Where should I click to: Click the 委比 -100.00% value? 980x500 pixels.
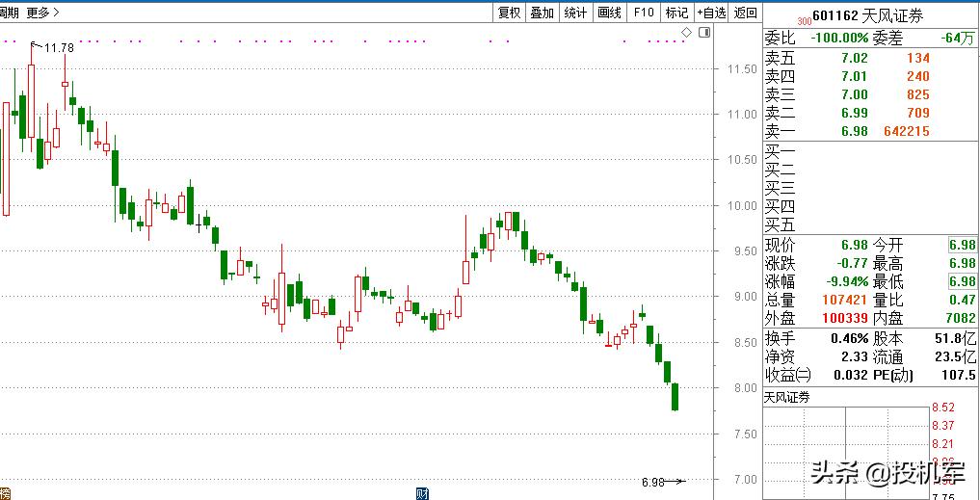[x=839, y=39]
